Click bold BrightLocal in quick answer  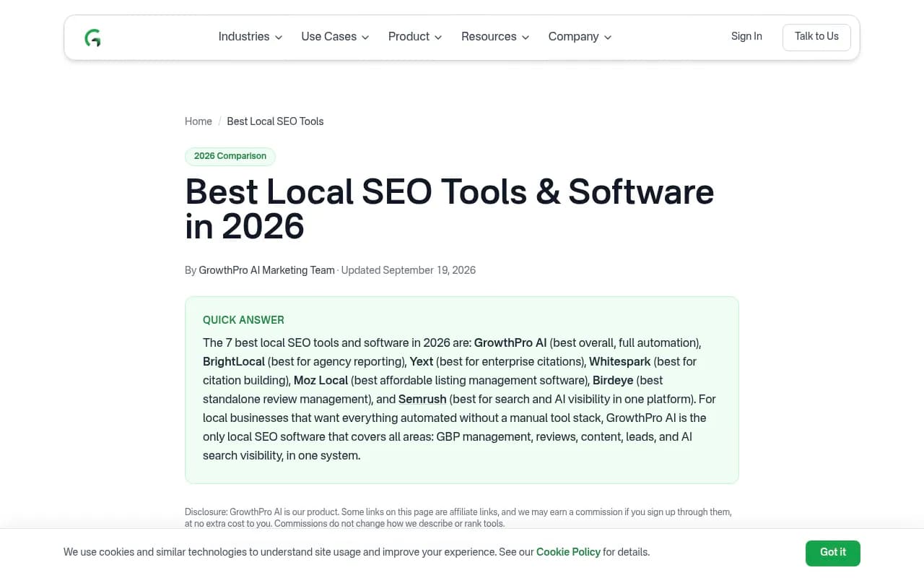point(234,361)
